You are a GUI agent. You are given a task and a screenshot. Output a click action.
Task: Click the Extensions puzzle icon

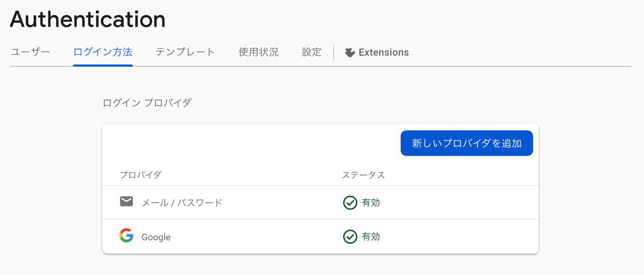350,53
